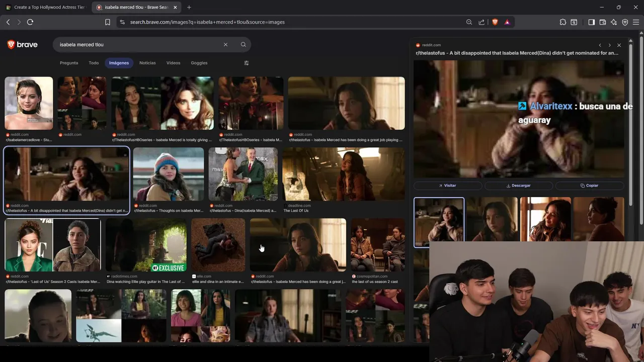The height and width of the screenshot is (362, 644).
Task: Open the Dina(Isabela Merced) red carpet image
Action: (x=243, y=174)
